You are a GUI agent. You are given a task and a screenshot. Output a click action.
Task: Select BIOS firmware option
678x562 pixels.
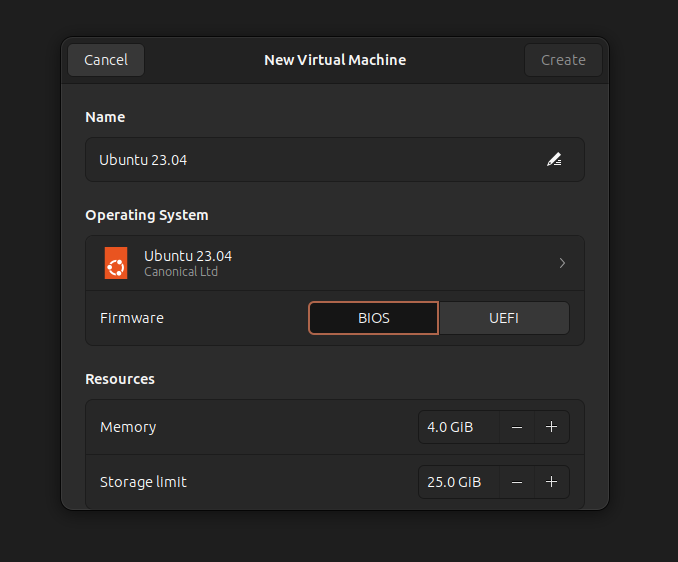374,318
